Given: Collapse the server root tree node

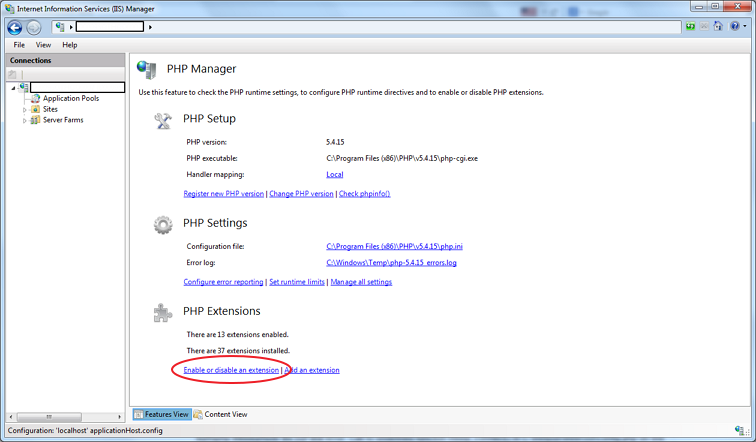Looking at the screenshot, I should pos(14,88).
